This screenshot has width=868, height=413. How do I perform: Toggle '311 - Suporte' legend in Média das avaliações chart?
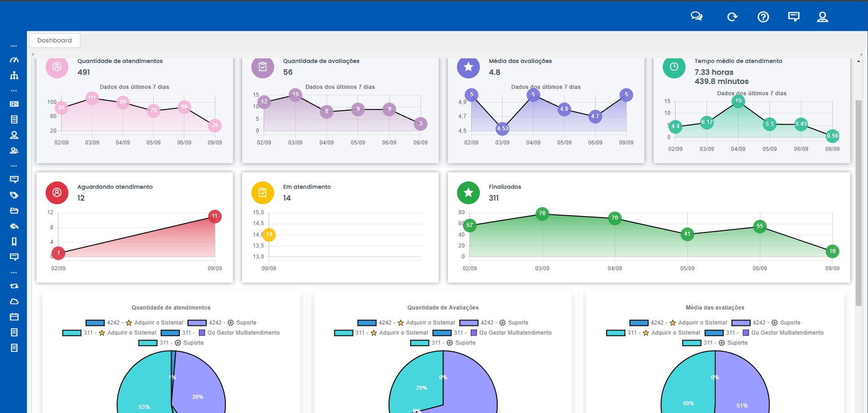coord(715,343)
